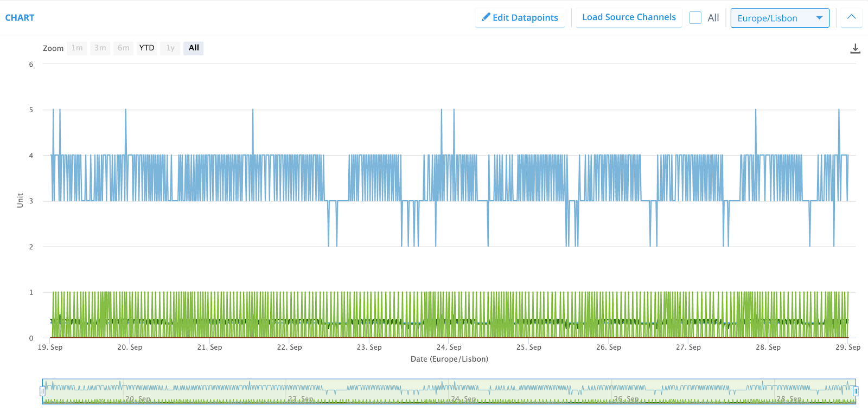Enable the All checkbox

[x=695, y=17]
